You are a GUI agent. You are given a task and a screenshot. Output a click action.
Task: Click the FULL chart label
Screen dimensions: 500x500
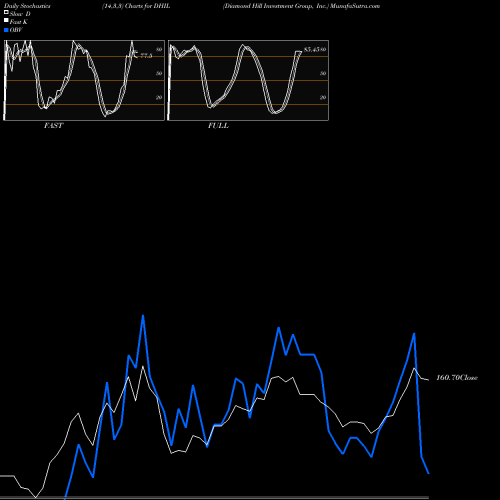218,126
